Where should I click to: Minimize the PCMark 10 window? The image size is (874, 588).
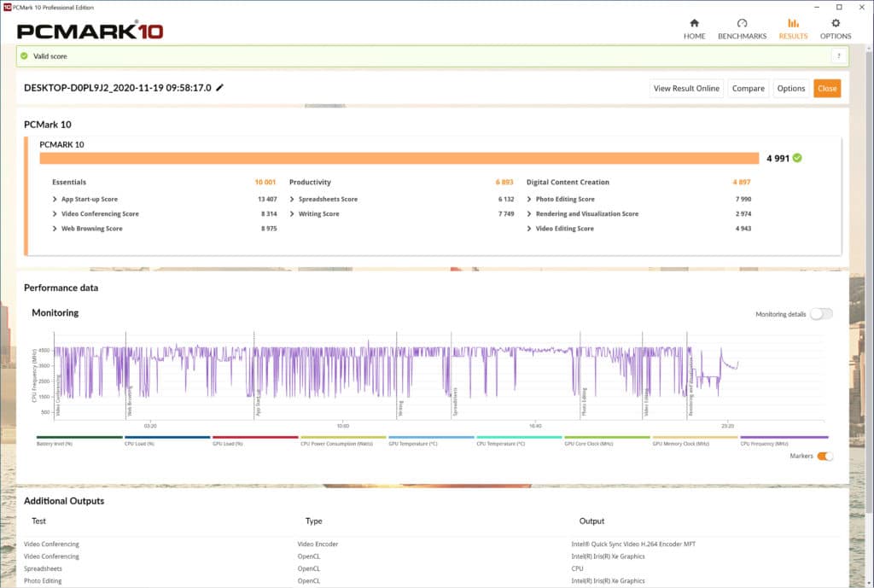coord(817,7)
